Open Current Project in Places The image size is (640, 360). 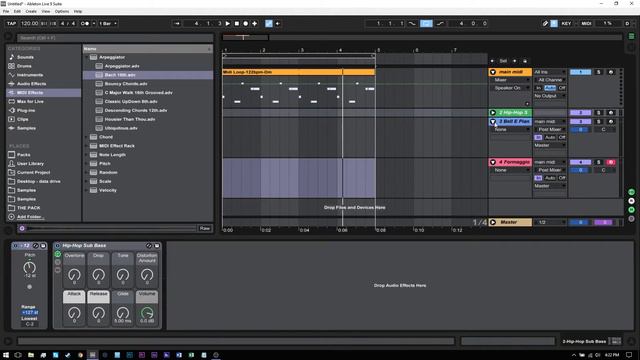[33, 173]
